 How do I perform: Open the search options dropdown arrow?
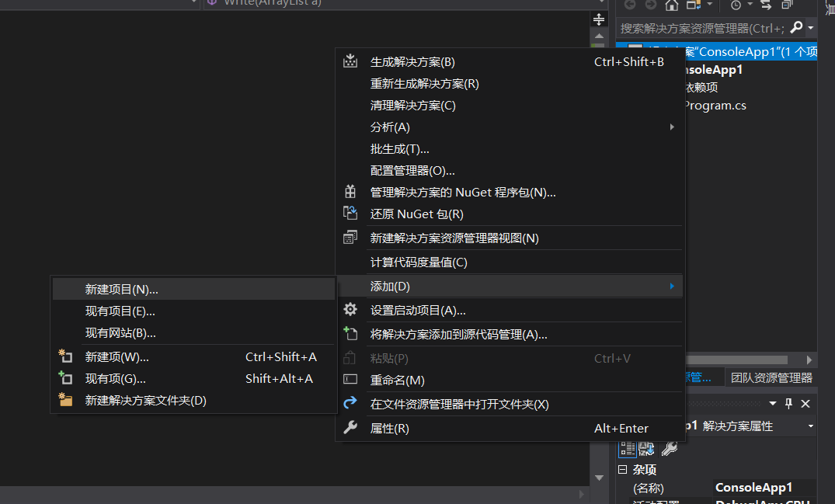810,28
